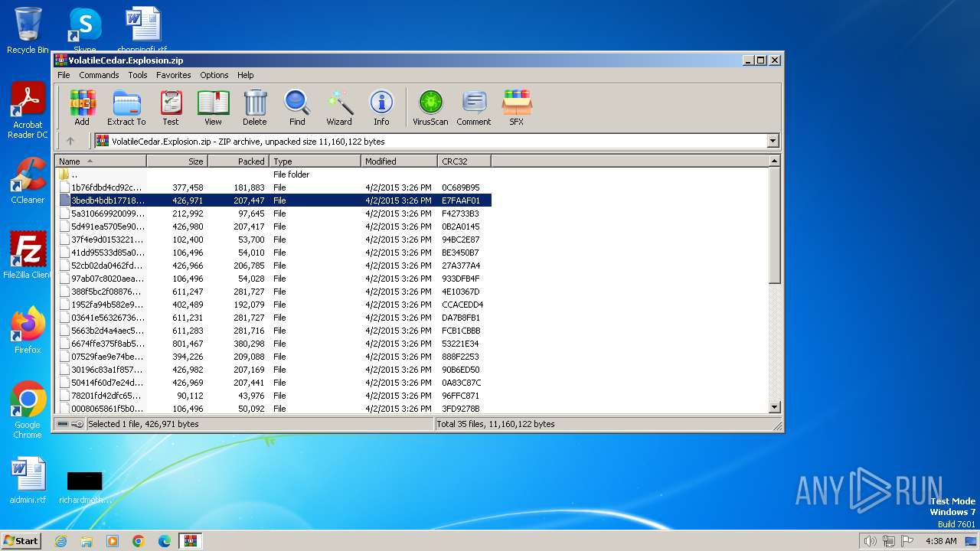Viewport: 980px width, 551px height.
Task: Launch Firefox from the desktop
Action: 28,331
